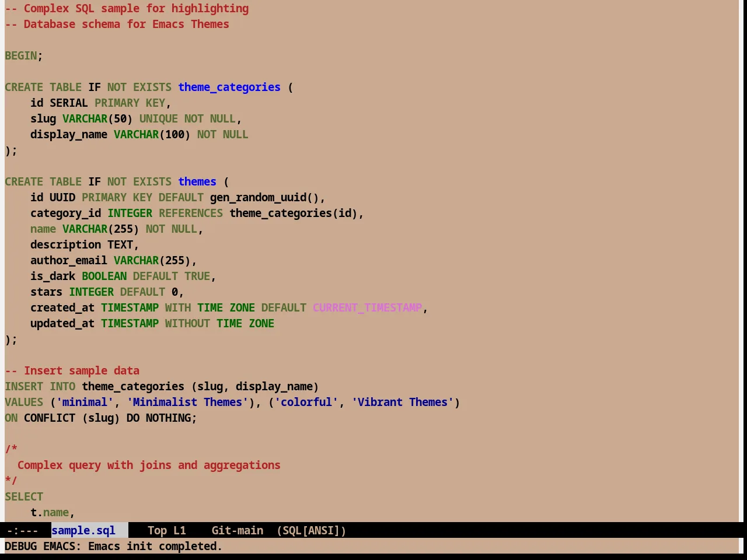Viewport: 747px width, 560px height.
Task: Click the opening '/*' block comment marker
Action: tap(11, 449)
